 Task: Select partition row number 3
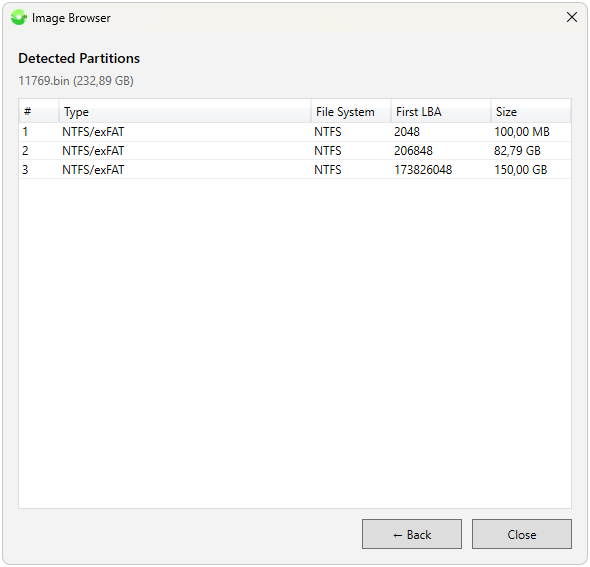click(295, 169)
